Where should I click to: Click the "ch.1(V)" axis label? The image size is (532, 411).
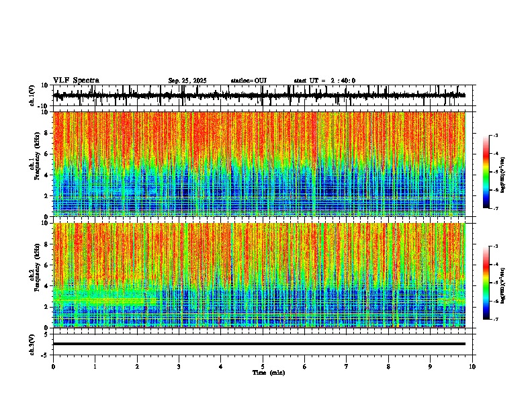coord(32,95)
